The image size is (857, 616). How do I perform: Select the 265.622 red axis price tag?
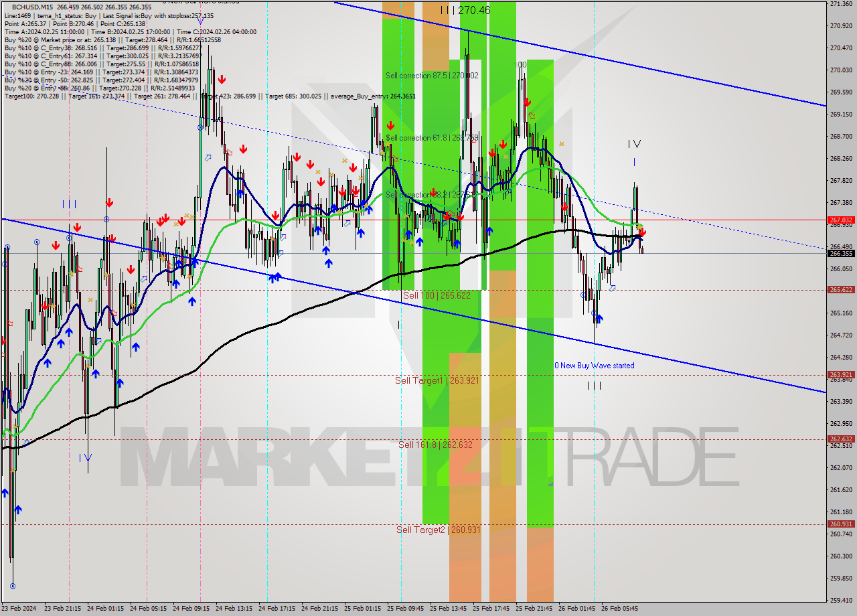(x=841, y=290)
